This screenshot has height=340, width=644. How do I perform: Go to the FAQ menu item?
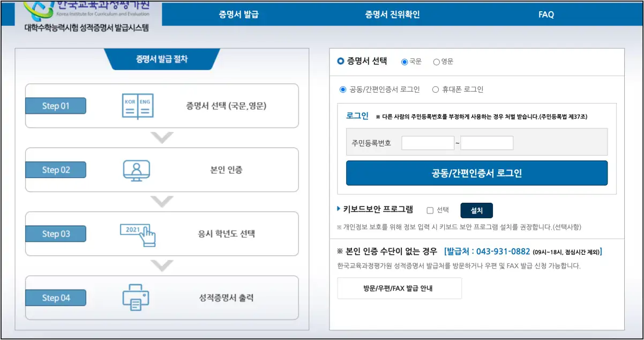point(546,14)
